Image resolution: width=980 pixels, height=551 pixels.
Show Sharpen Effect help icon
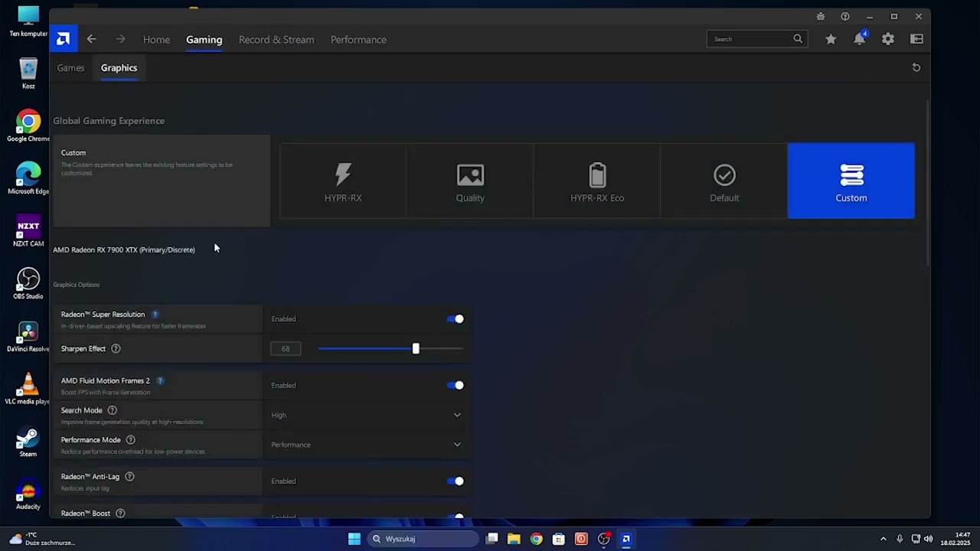click(116, 349)
